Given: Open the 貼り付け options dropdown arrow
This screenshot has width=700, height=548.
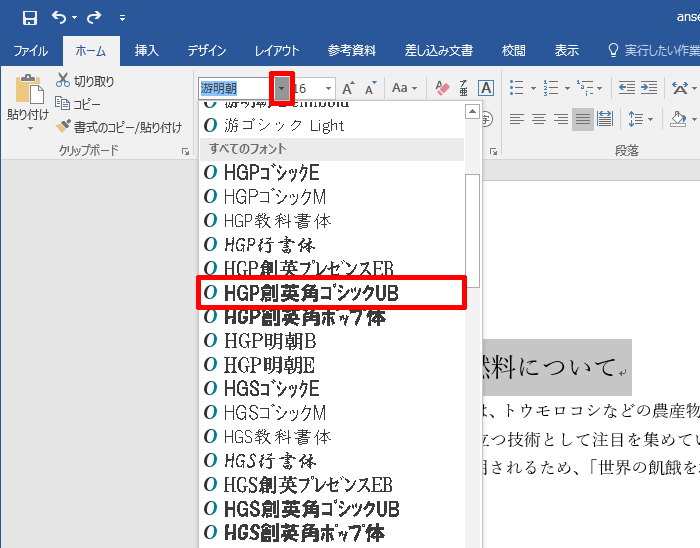Looking at the screenshot, I should coord(30,129).
